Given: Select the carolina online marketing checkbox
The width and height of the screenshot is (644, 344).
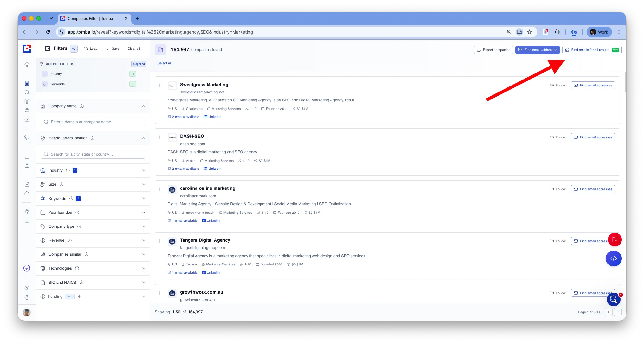Looking at the screenshot, I should 162,189.
